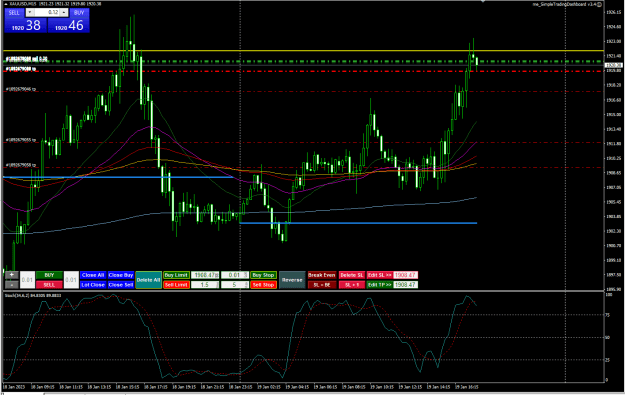Select the upper blue horizontal line near 1908.65
Image resolution: width=625 pixels, height=395 pixels.
pos(118,177)
